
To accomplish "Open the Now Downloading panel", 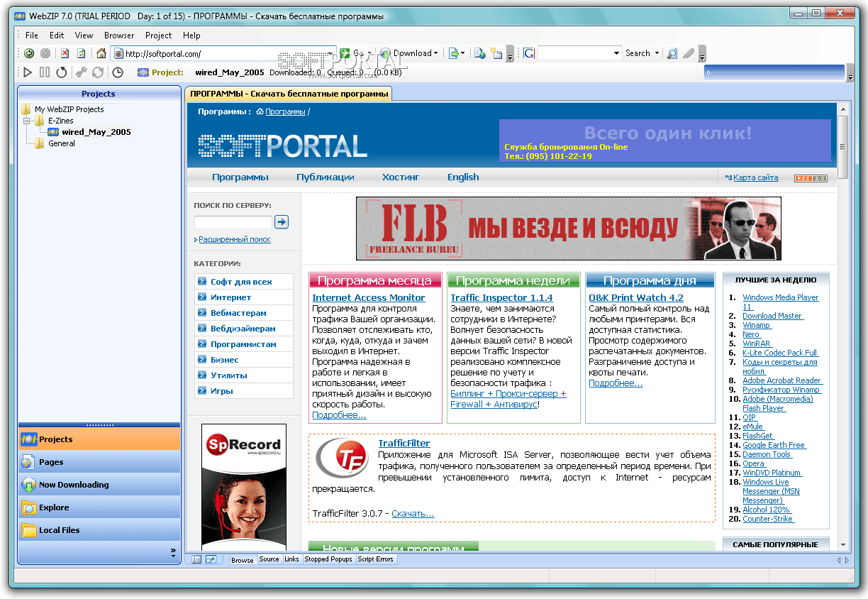I will (99, 485).
